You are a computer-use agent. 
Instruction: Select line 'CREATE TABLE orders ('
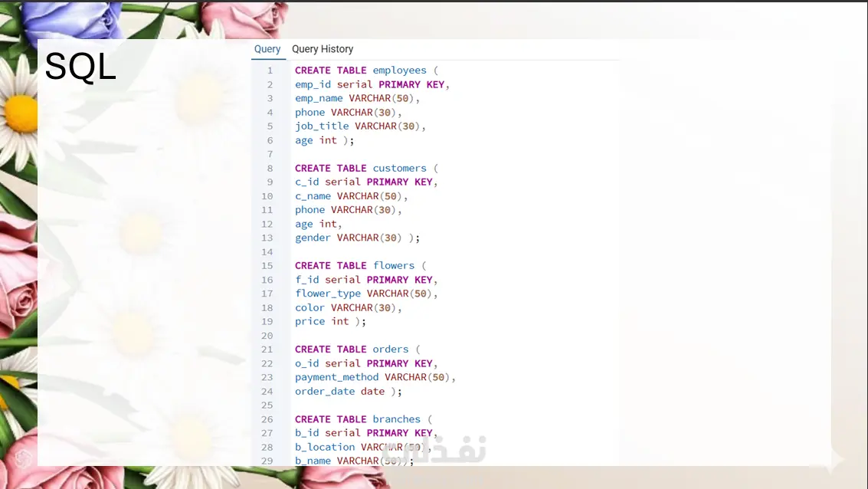[x=357, y=350]
